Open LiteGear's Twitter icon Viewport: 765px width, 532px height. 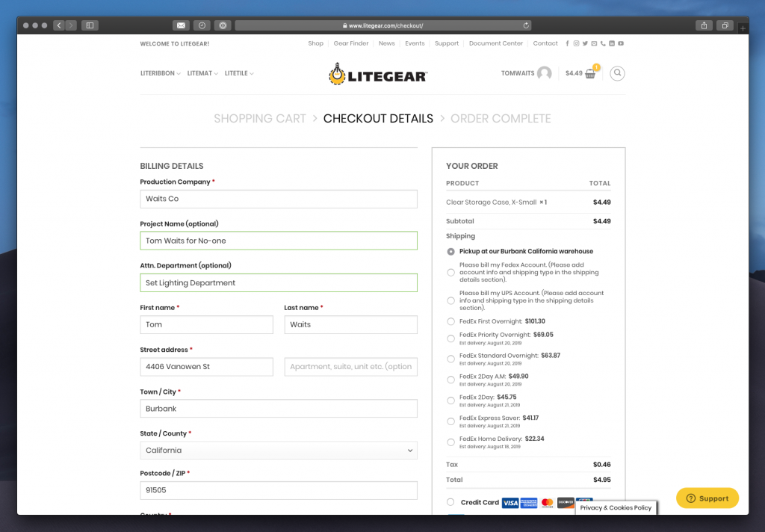pos(585,43)
